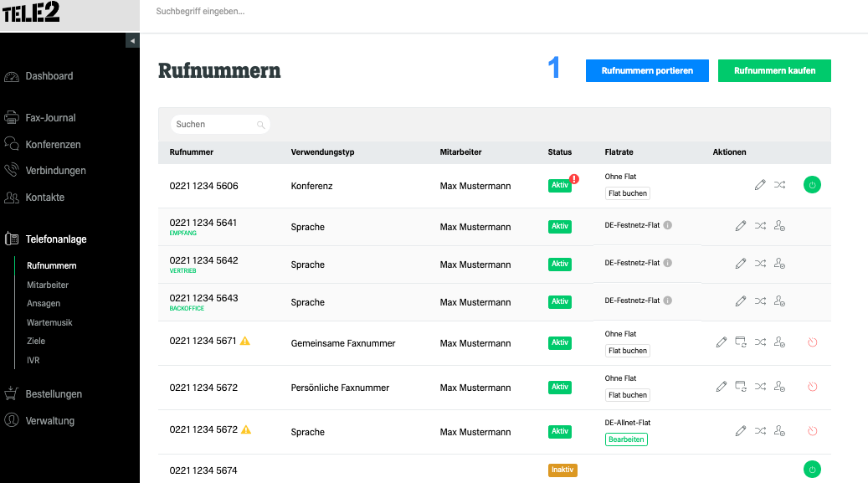This screenshot has height=483, width=868.
Task: Edit number 0221 1234 5642 with pencil
Action: 741,264
